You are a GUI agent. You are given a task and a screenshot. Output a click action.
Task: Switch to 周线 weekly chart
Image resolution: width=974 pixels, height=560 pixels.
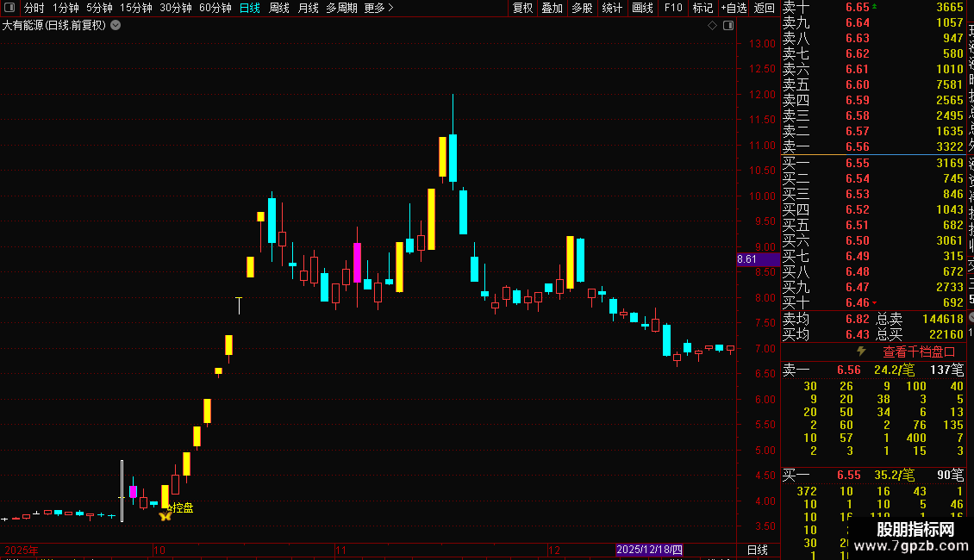click(x=279, y=8)
